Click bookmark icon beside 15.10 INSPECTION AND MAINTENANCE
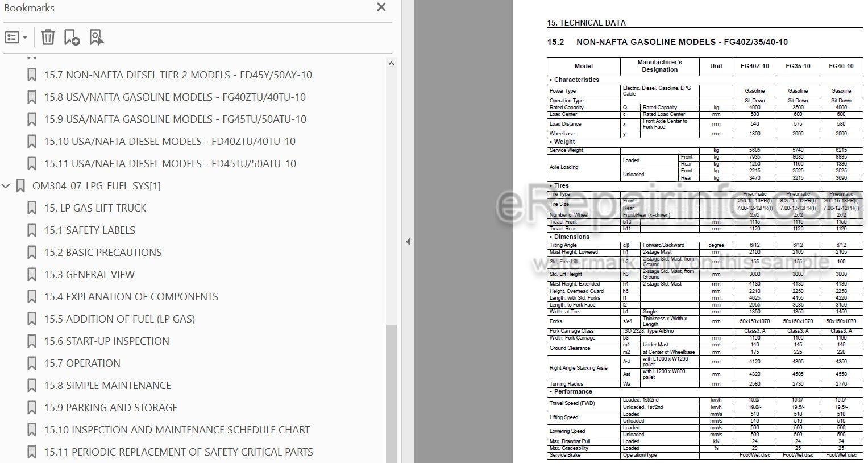 [32, 430]
